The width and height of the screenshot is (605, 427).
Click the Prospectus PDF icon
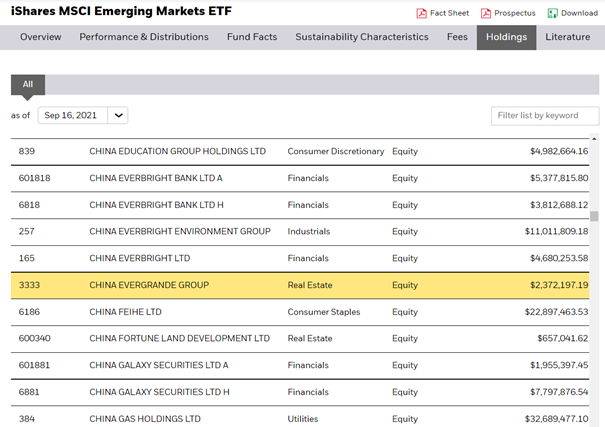[486, 14]
